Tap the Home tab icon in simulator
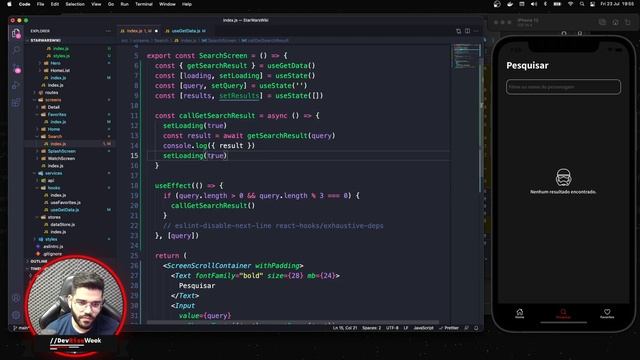640x360 pixels. [520, 313]
